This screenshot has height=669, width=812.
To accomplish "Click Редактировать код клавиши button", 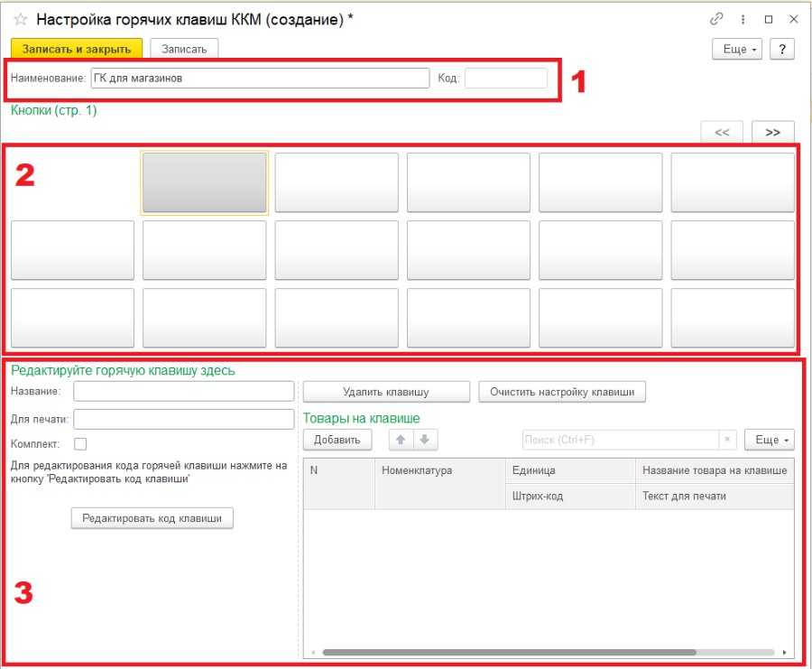I will pyautogui.click(x=152, y=518).
